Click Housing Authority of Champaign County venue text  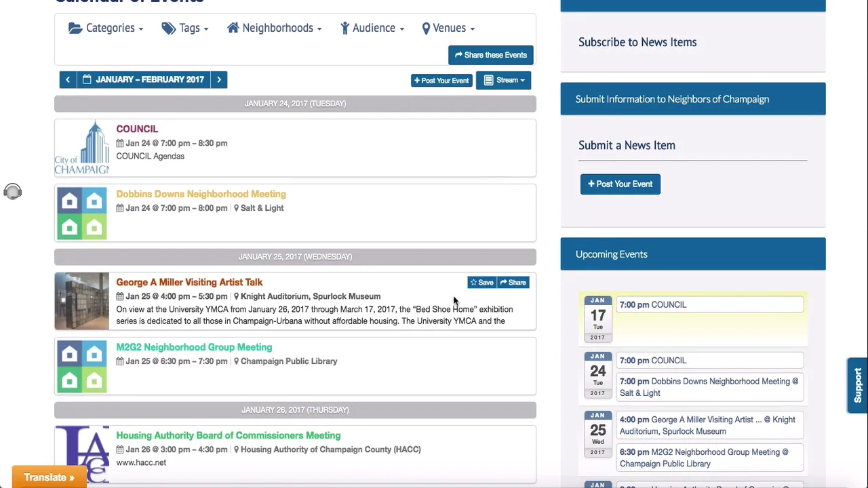331,449
